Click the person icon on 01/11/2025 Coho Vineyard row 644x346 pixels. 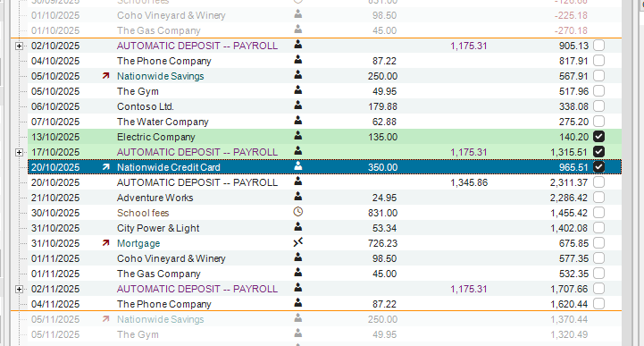(298, 257)
